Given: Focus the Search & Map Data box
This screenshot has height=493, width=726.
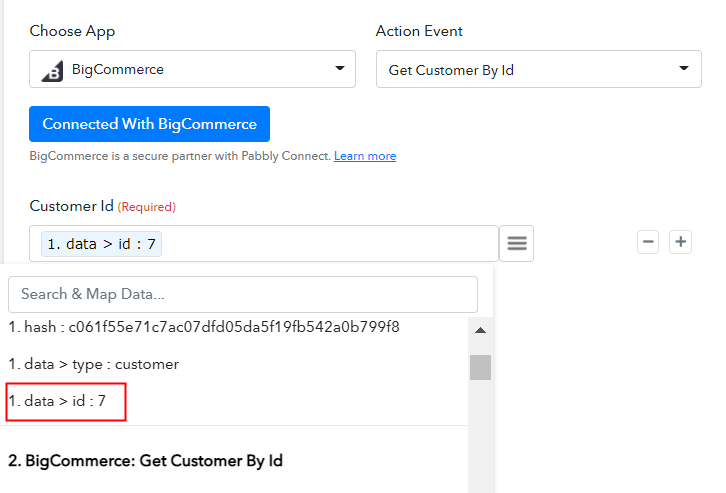Looking at the screenshot, I should point(243,294).
